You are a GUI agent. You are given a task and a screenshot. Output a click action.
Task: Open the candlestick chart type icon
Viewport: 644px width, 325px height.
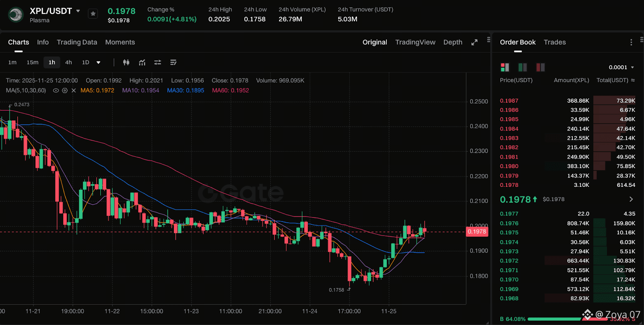pyautogui.click(x=126, y=62)
